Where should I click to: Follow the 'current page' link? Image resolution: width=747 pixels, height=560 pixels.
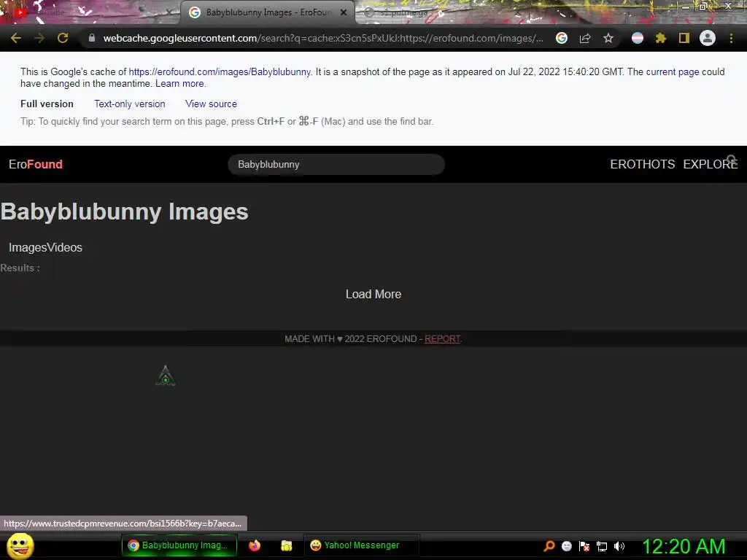tap(673, 72)
